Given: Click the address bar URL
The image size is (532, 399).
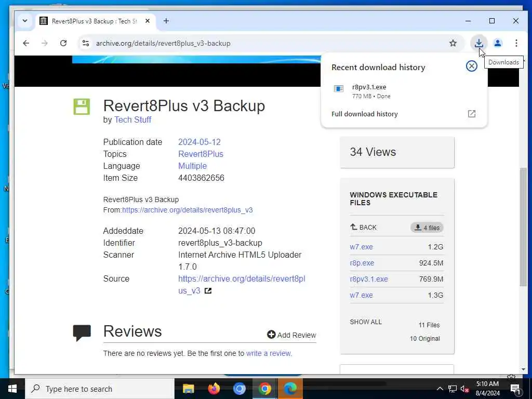Looking at the screenshot, I should coord(163,44).
